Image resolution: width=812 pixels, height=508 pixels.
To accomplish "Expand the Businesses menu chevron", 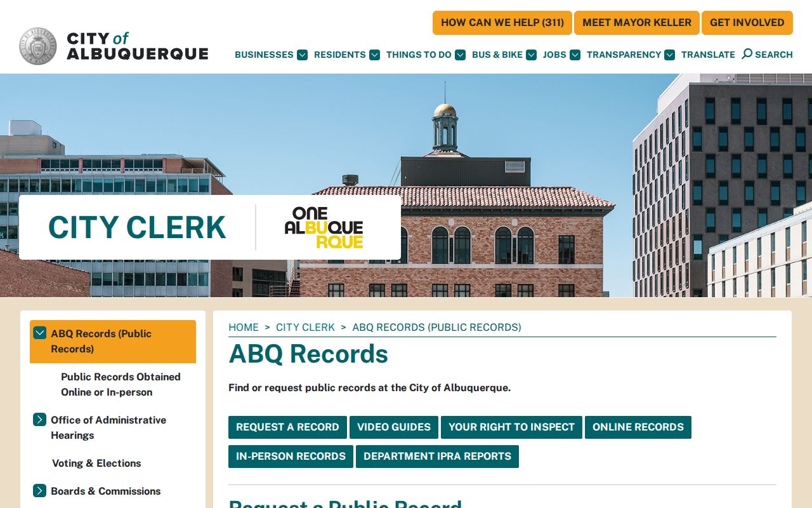I will click(x=302, y=55).
